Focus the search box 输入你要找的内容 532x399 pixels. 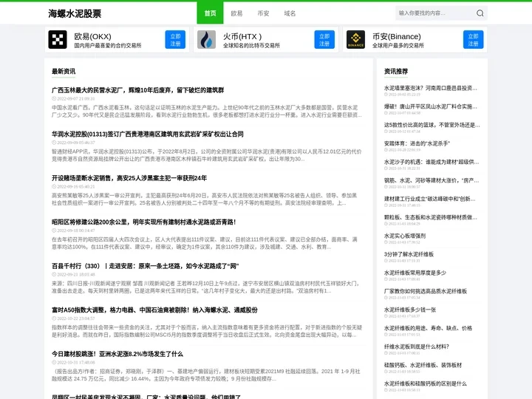(436, 13)
